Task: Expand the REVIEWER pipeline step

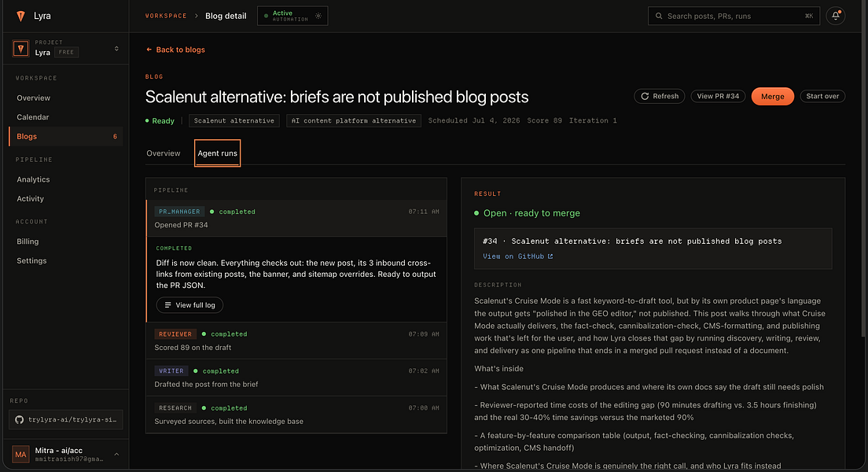Action: 296,341
